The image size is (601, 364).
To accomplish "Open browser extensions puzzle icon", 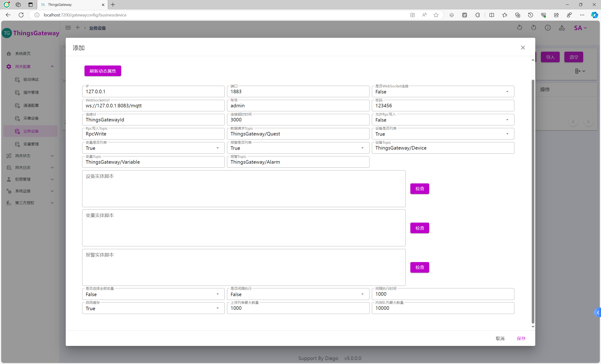I will 478,15.
